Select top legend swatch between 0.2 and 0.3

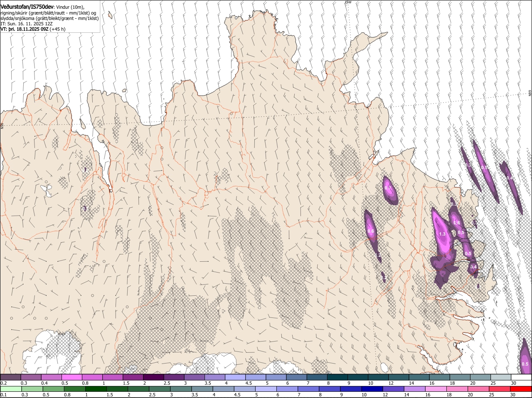click(x=11, y=377)
